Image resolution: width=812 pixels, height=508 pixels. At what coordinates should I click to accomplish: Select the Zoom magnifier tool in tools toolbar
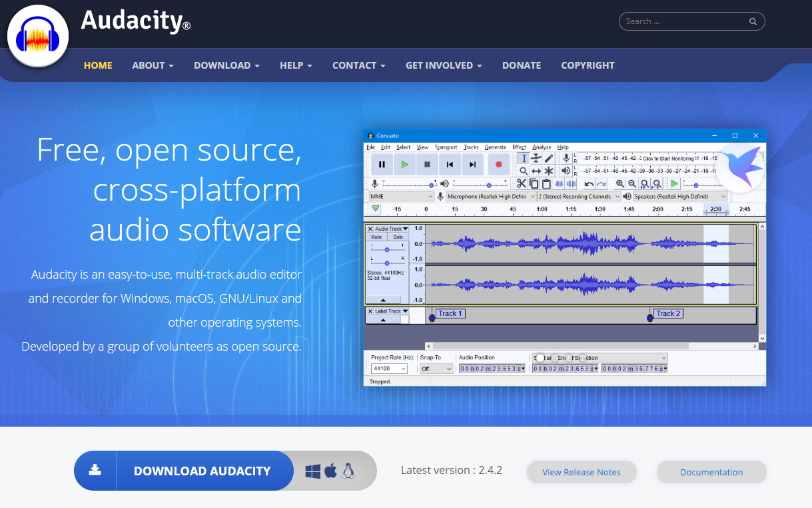524,171
